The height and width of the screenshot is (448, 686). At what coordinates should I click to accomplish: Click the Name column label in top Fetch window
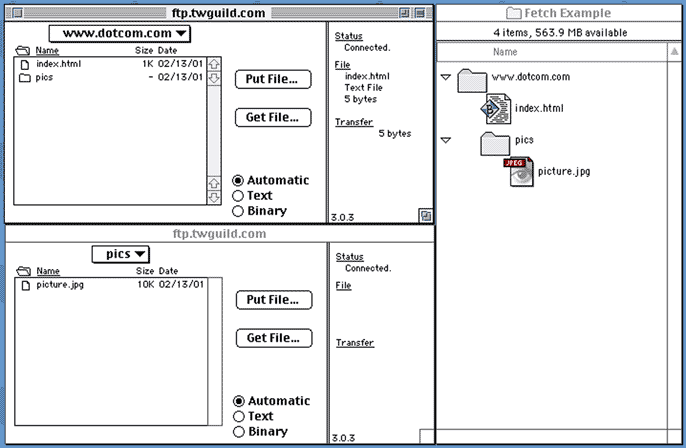pos(47,50)
